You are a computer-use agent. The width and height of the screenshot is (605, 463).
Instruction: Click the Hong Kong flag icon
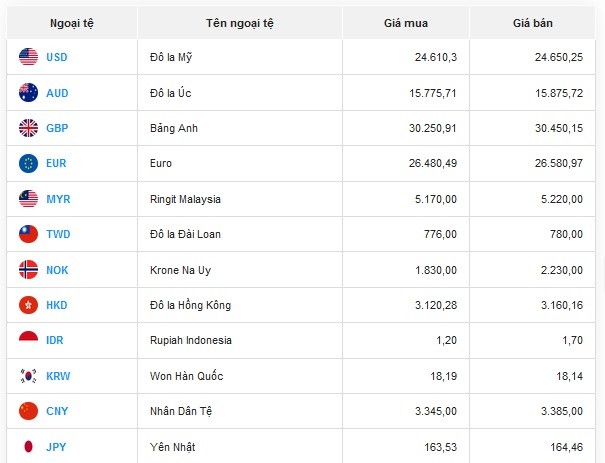pyautogui.click(x=28, y=305)
